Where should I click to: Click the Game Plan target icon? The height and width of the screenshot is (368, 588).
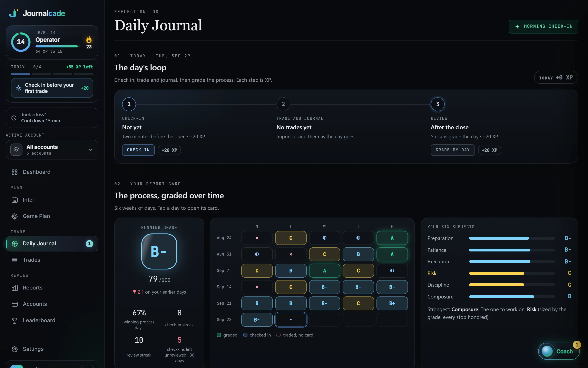pos(14,216)
